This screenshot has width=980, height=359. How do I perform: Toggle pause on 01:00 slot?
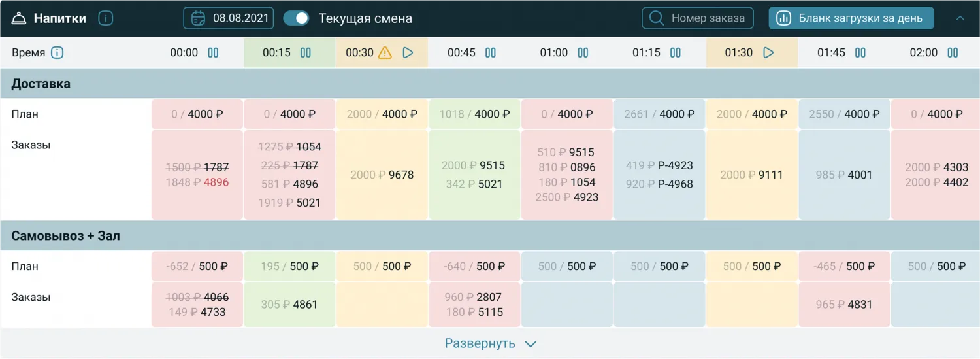[583, 53]
